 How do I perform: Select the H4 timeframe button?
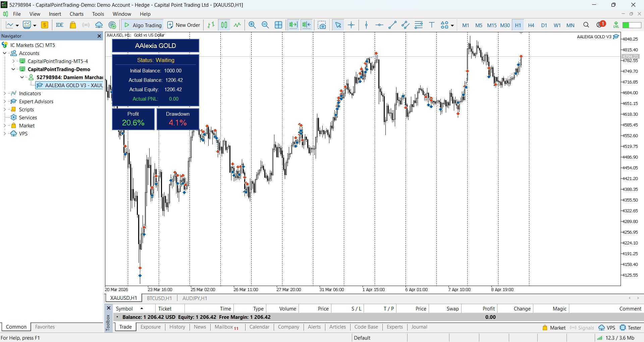[x=531, y=25]
